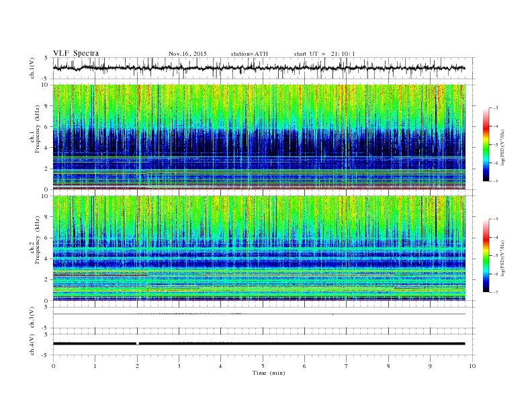Click the "ch.4(V)" axis label
Screen dimensions: 532x411
(32, 345)
